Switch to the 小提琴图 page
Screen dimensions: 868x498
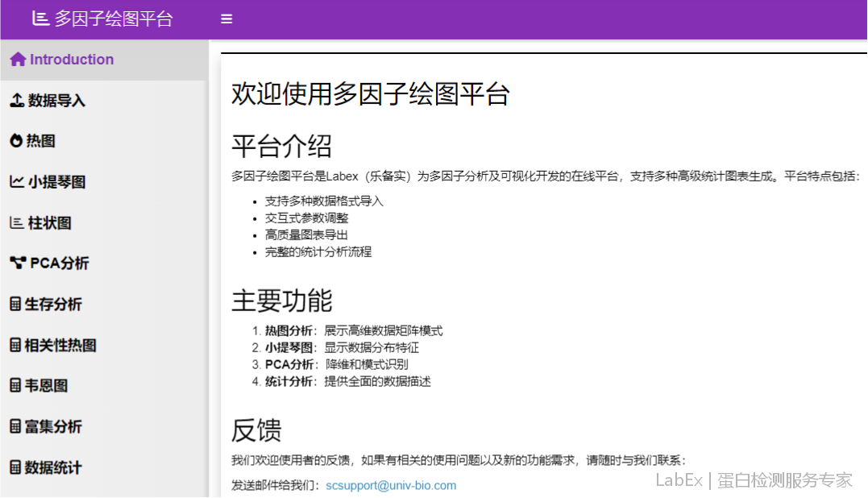(56, 182)
